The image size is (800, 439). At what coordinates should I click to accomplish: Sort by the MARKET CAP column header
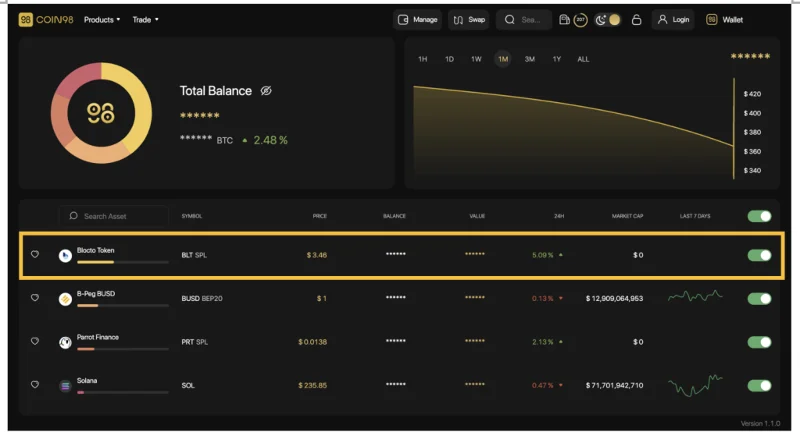pos(628,216)
